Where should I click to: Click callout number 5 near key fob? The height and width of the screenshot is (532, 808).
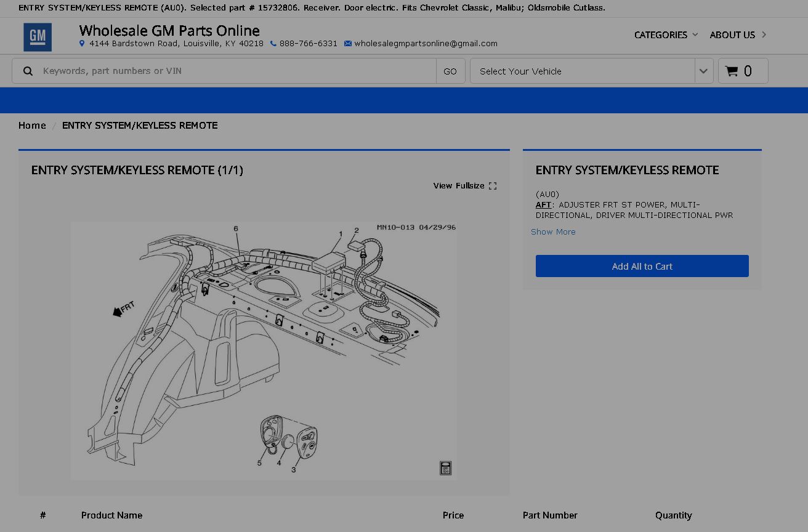click(x=259, y=463)
